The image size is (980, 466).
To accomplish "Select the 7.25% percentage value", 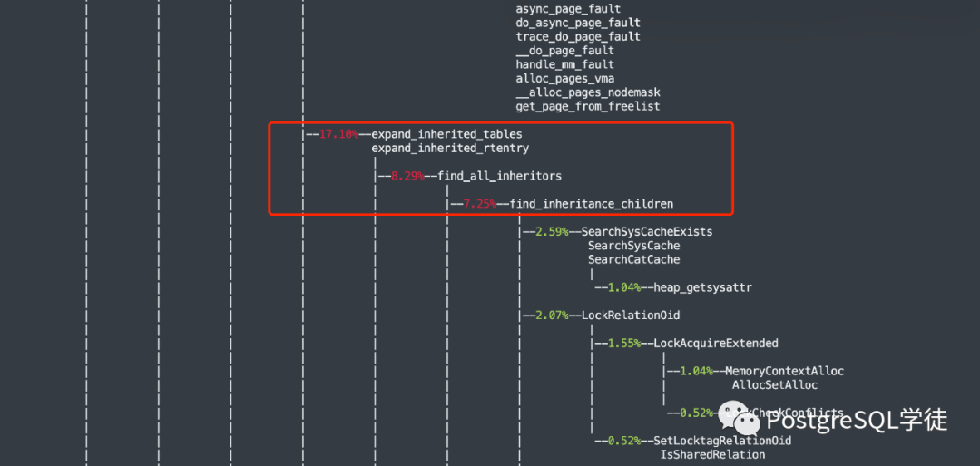I will [x=479, y=204].
